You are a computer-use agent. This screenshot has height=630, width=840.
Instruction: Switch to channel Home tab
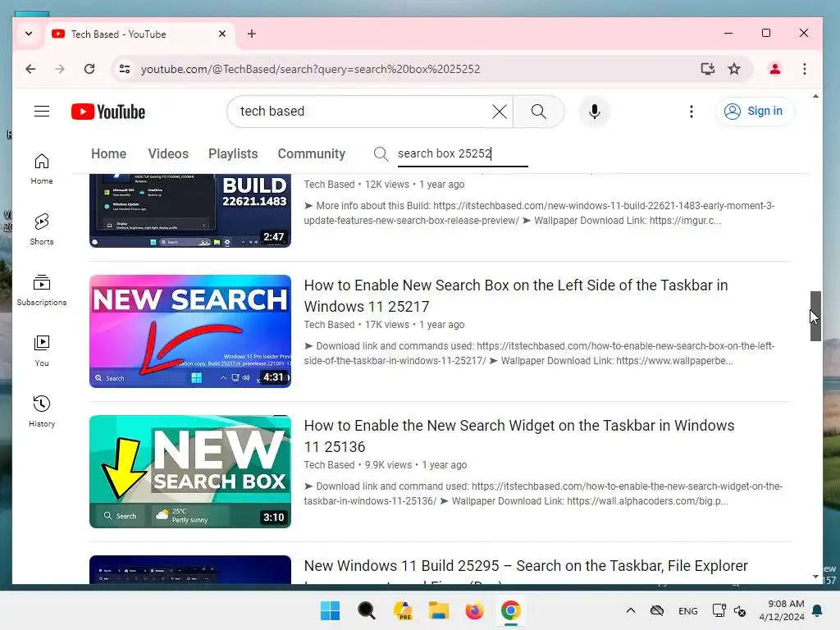coord(109,153)
